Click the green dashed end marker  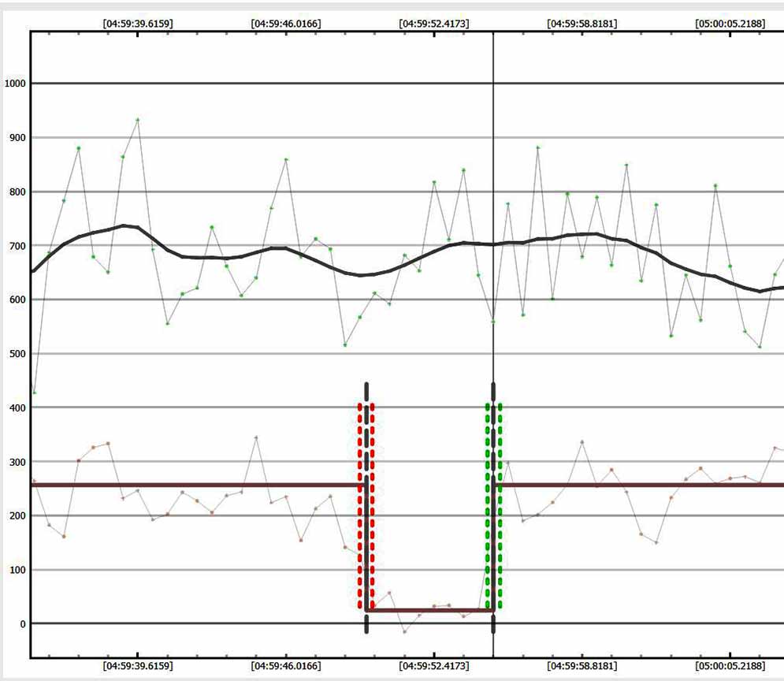tap(493, 506)
